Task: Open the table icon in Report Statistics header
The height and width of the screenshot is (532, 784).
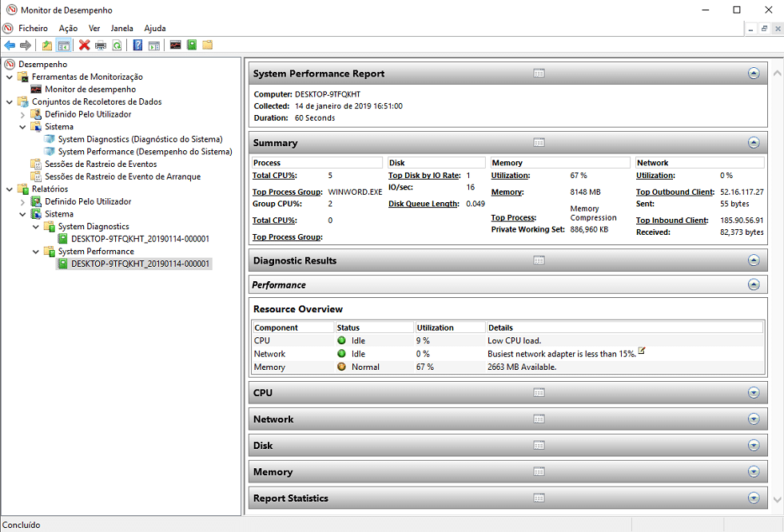Action: point(539,498)
